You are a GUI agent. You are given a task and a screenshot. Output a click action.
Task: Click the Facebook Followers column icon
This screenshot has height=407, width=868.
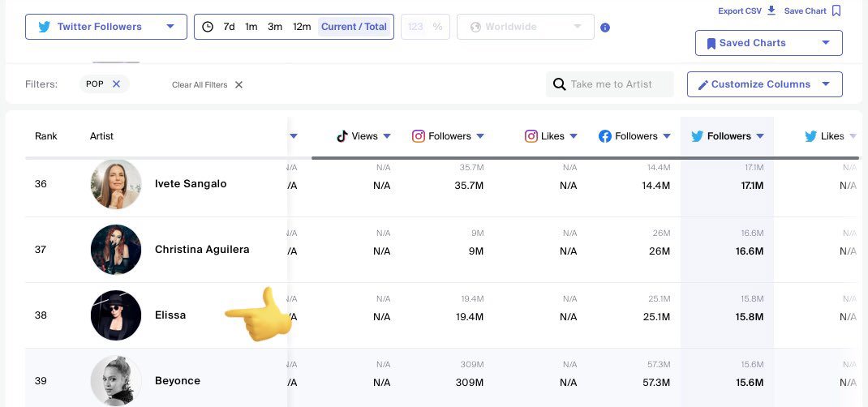pyautogui.click(x=605, y=136)
